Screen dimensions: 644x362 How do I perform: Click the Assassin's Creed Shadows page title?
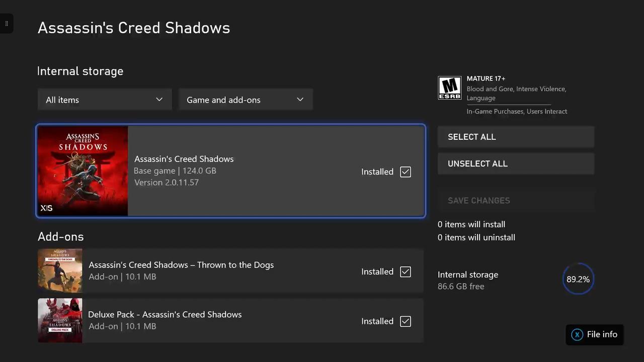(134, 28)
